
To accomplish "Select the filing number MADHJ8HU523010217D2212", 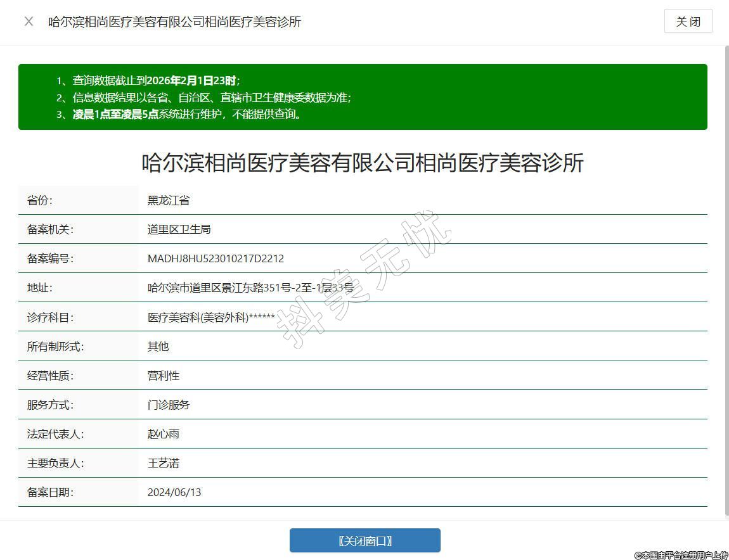I will point(216,258).
